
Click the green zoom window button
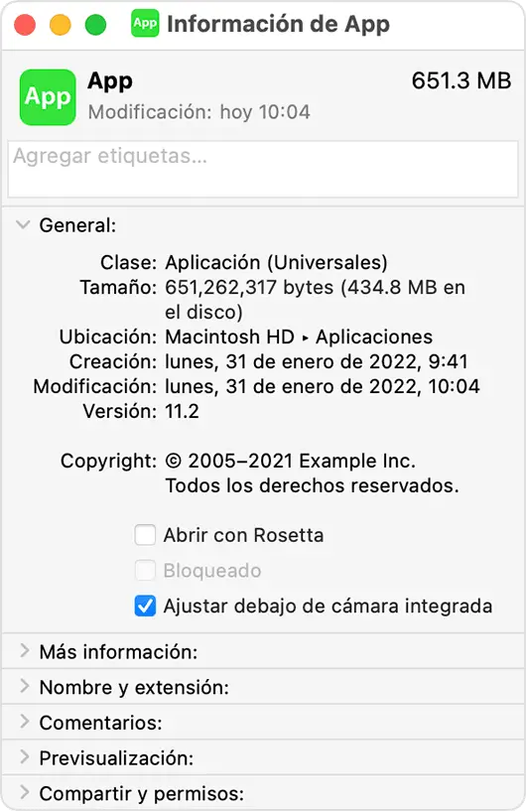95,25
